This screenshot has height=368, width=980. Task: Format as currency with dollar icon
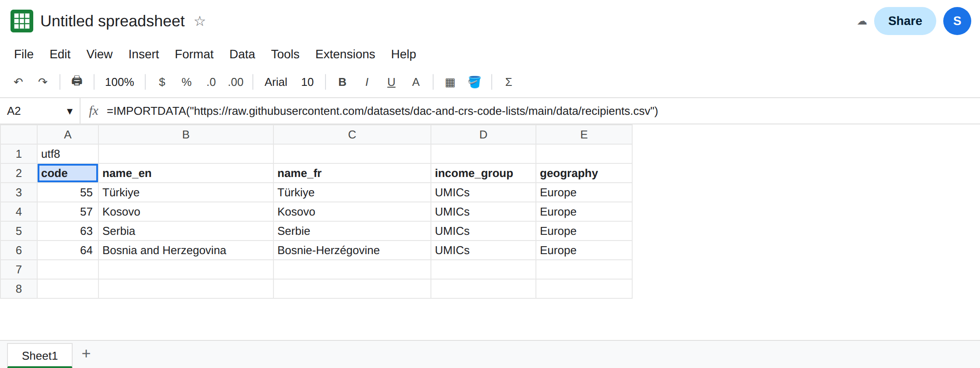tap(162, 82)
